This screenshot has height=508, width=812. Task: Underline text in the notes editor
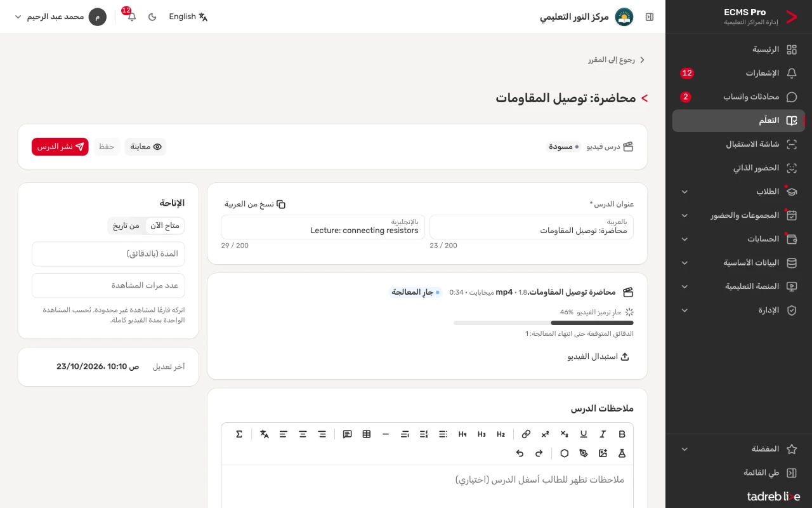(x=584, y=434)
